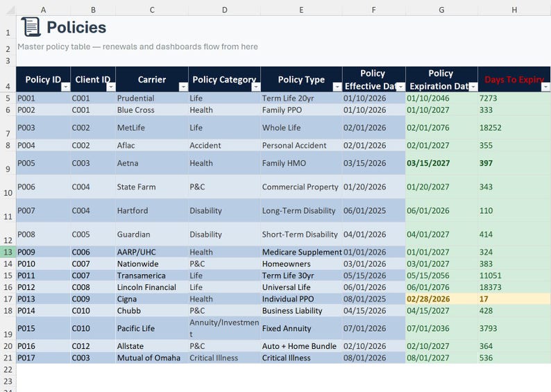Click the Guardian carrier cell
551x392 pixels.
coord(152,234)
